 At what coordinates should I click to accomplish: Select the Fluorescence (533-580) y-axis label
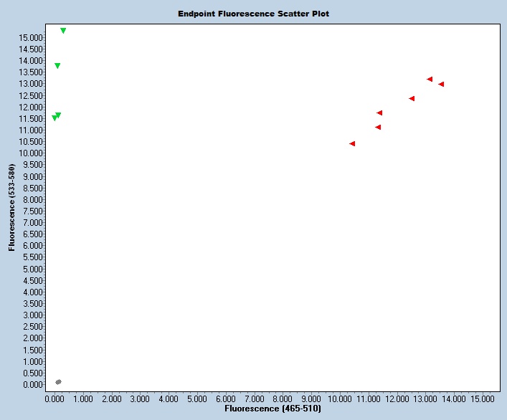[11, 208]
